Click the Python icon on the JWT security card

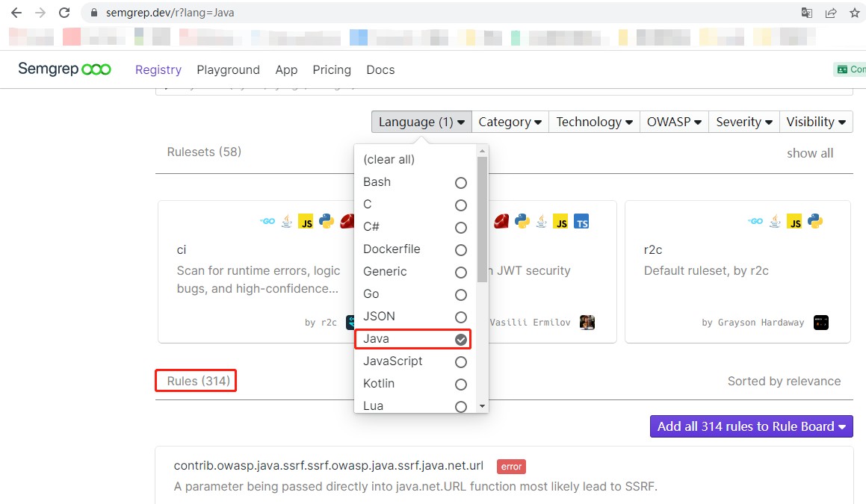point(522,221)
